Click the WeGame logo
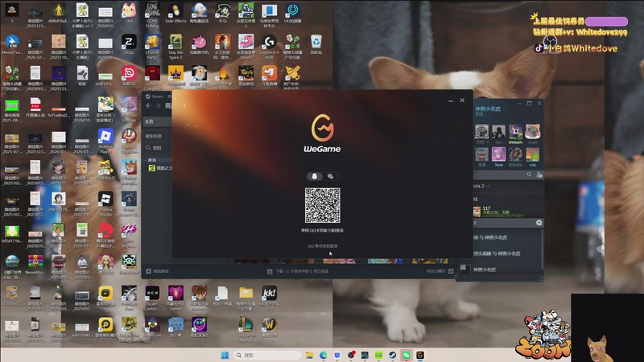Screen dimensions: 644x362 pyautogui.click(x=323, y=134)
